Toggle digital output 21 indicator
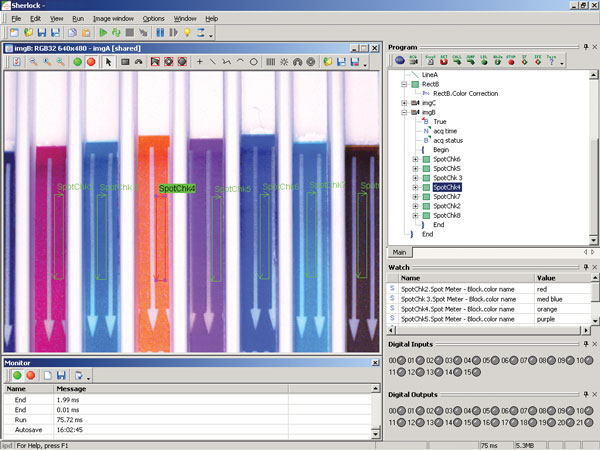The width and height of the screenshot is (600, 450). 589,422
